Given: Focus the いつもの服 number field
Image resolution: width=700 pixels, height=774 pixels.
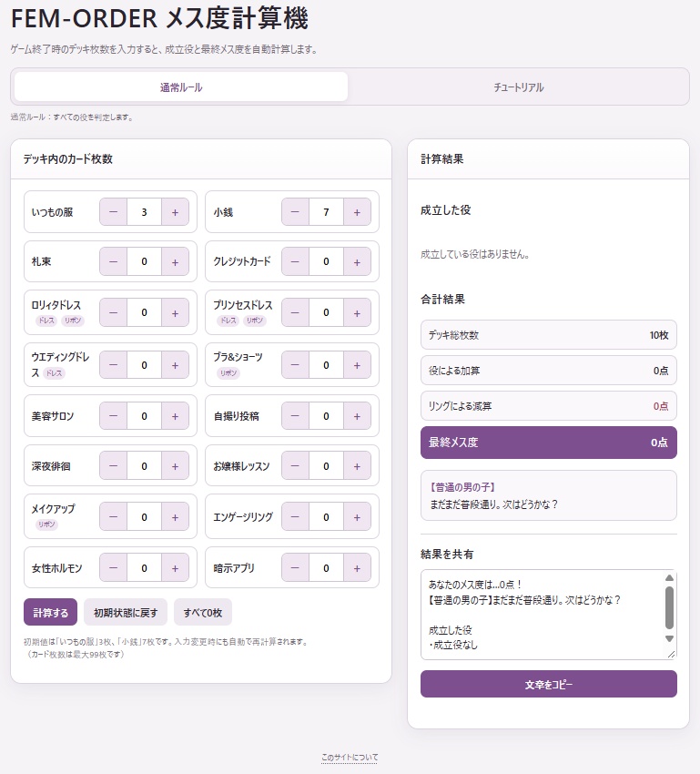Looking at the screenshot, I should coord(144,212).
